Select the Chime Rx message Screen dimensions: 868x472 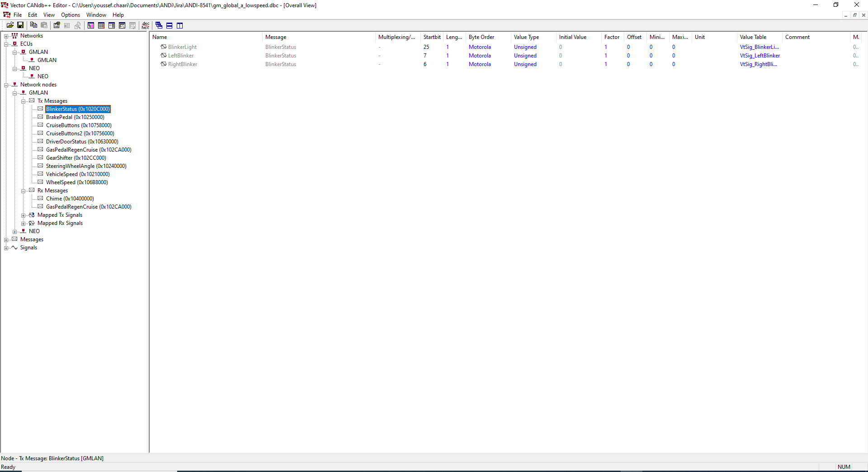(70, 198)
